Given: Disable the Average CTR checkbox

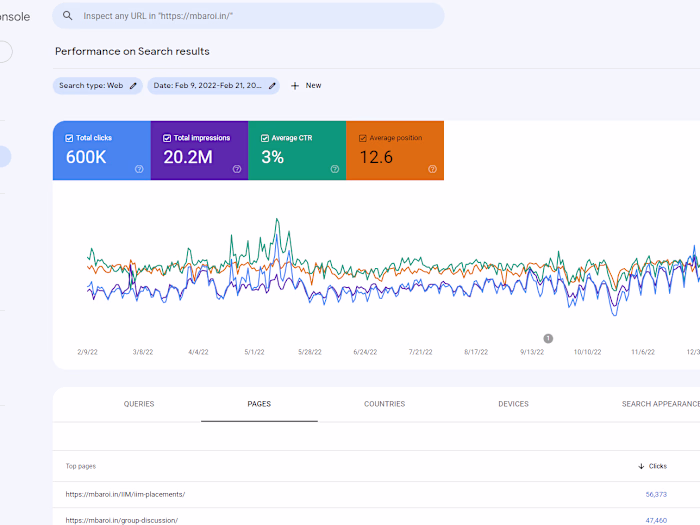Looking at the screenshot, I should (264, 138).
